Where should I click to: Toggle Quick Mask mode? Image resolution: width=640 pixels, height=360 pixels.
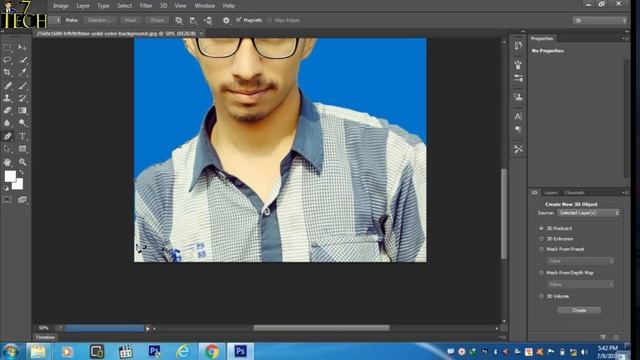click(x=7, y=200)
